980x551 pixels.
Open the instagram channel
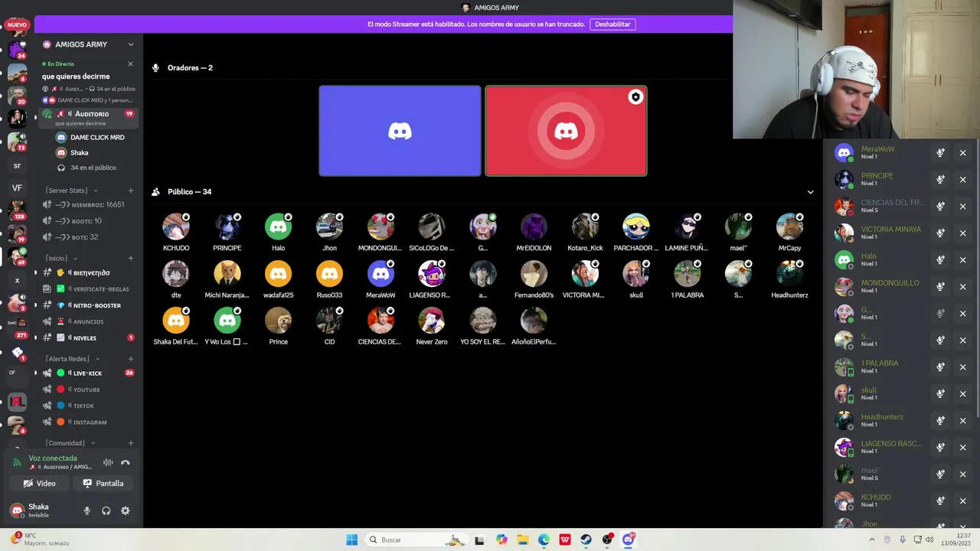click(x=88, y=422)
